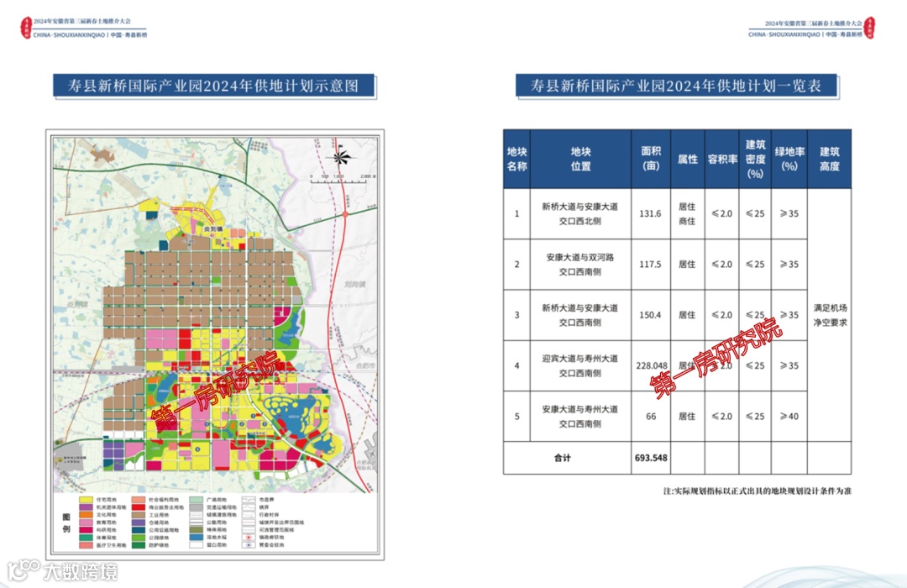
Task: Click the area value 150.4
Action: click(x=650, y=315)
